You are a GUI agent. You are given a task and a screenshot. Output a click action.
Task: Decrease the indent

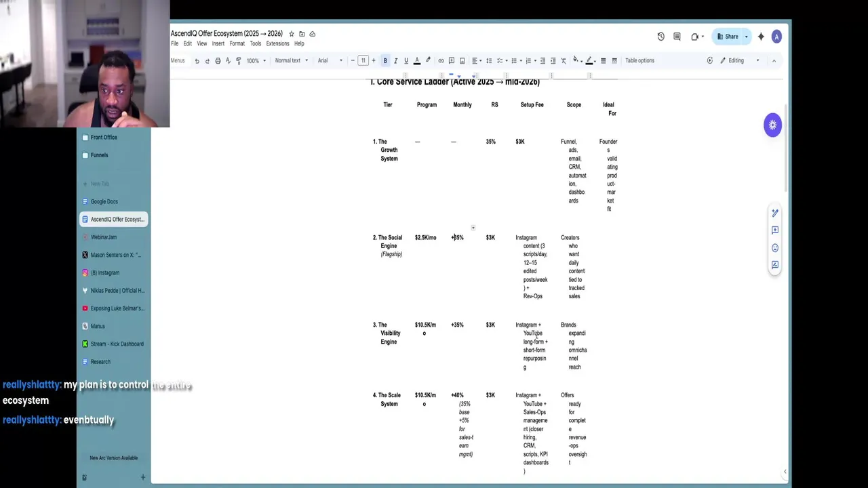[x=542, y=61]
